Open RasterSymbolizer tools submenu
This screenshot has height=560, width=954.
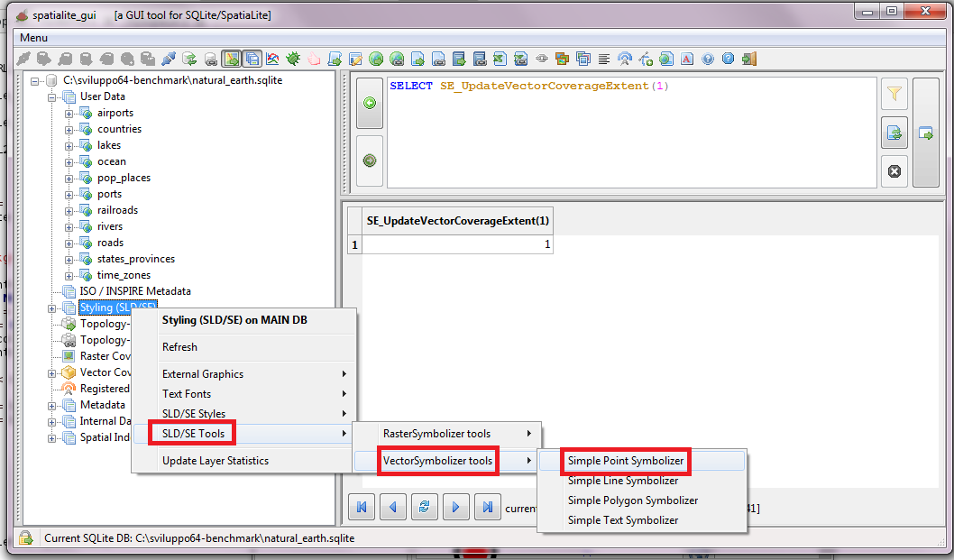(x=446, y=434)
